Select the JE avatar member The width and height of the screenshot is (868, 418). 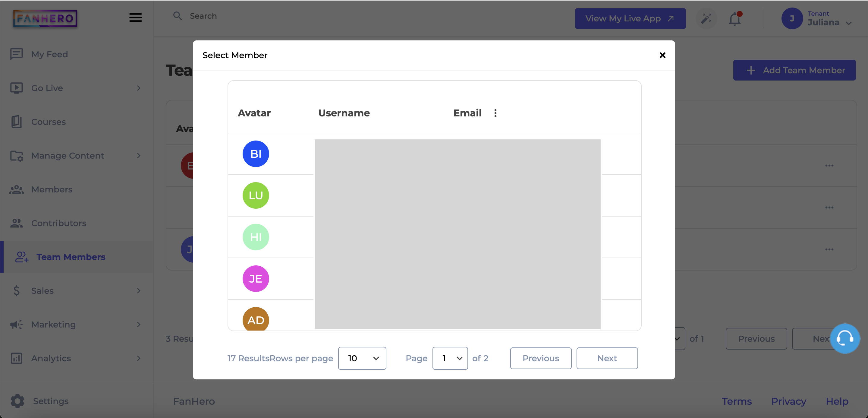point(256,278)
